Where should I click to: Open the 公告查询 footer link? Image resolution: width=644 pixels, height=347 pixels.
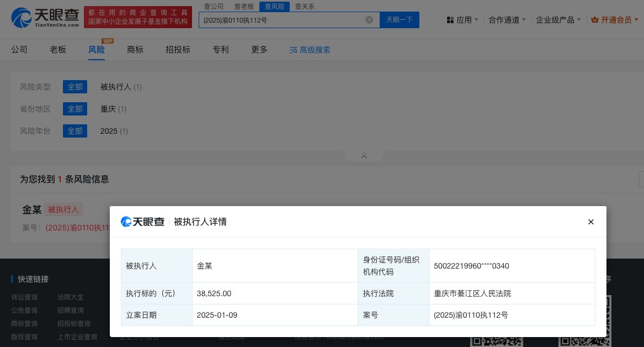coord(24,311)
